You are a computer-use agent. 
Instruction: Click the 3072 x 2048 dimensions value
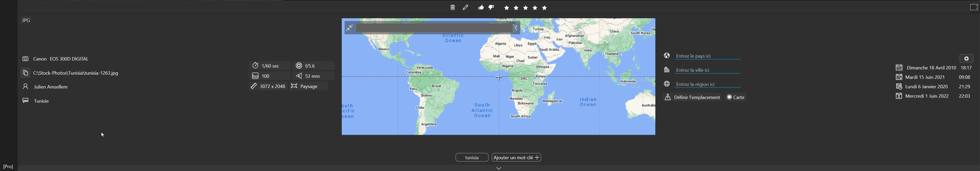tap(272, 87)
